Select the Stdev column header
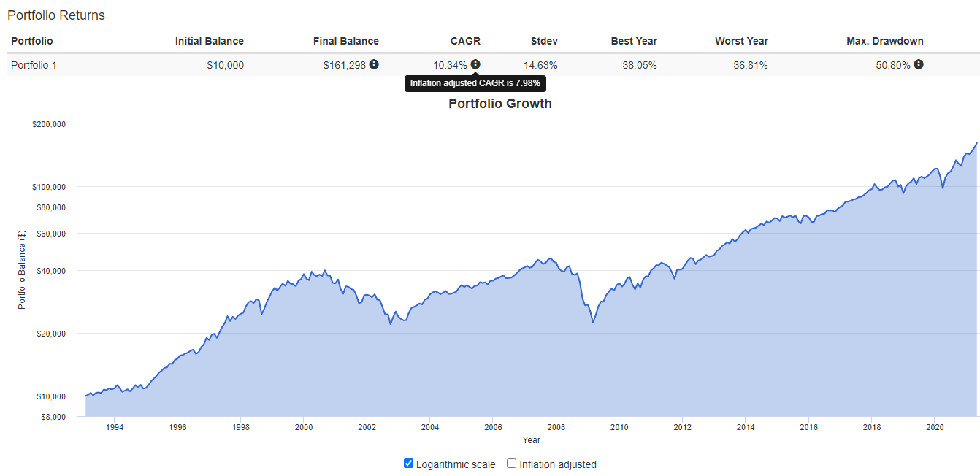This screenshot has height=476, width=980. (x=544, y=41)
